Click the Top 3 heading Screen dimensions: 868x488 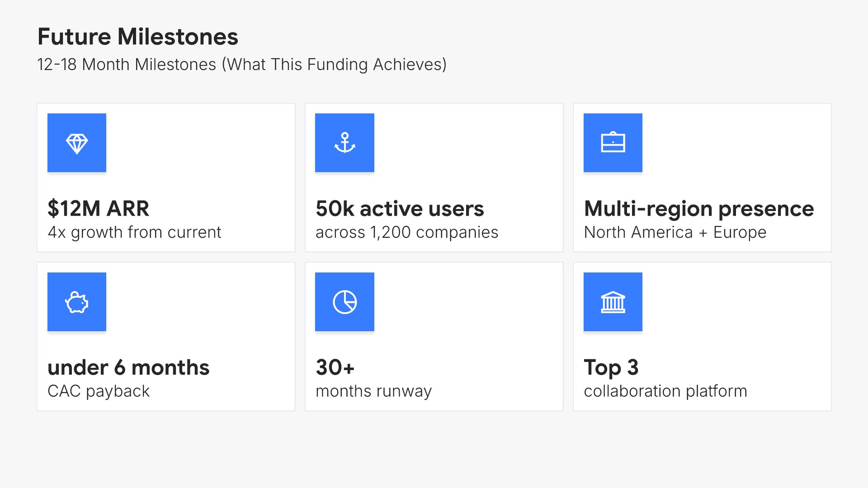coord(611,367)
